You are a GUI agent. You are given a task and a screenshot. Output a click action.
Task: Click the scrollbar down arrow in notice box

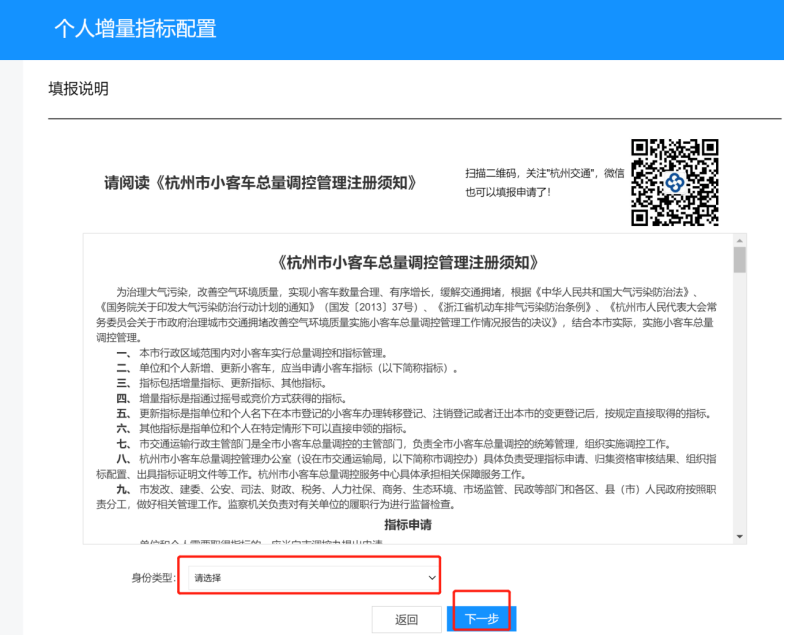[739, 536]
